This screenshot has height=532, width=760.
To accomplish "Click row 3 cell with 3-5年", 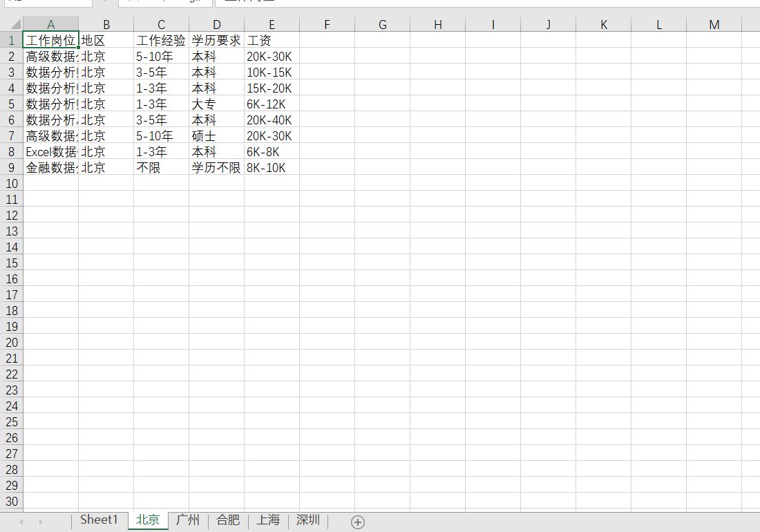I will (x=162, y=72).
